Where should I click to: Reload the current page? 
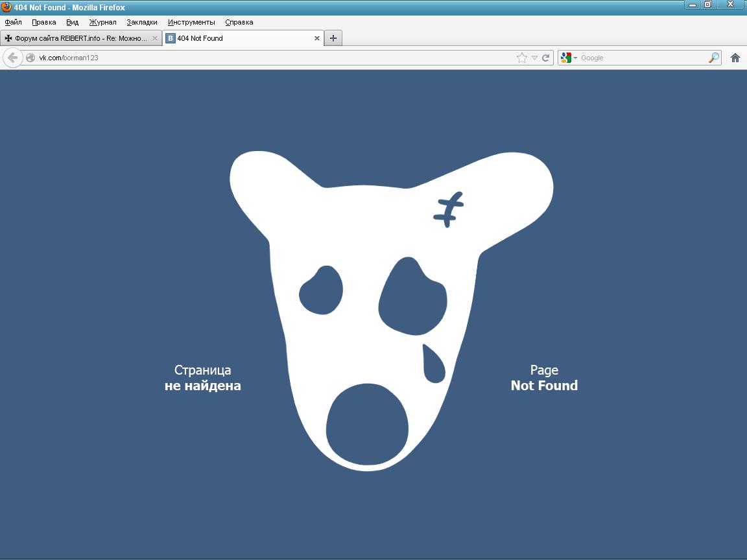[x=546, y=58]
